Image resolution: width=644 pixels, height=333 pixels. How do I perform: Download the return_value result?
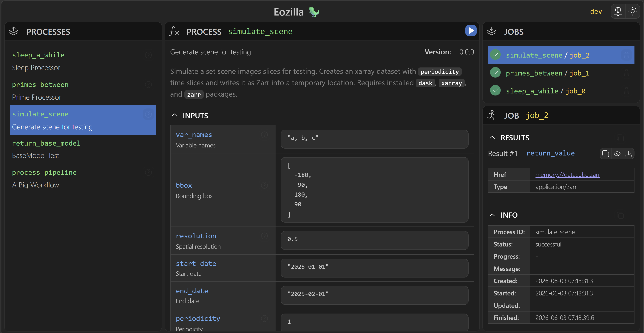(628, 154)
